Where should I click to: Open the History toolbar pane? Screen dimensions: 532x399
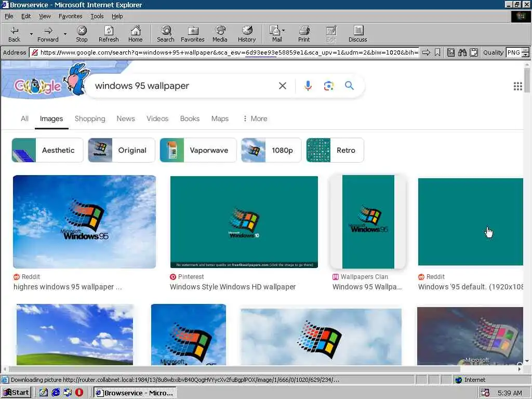[x=247, y=34]
